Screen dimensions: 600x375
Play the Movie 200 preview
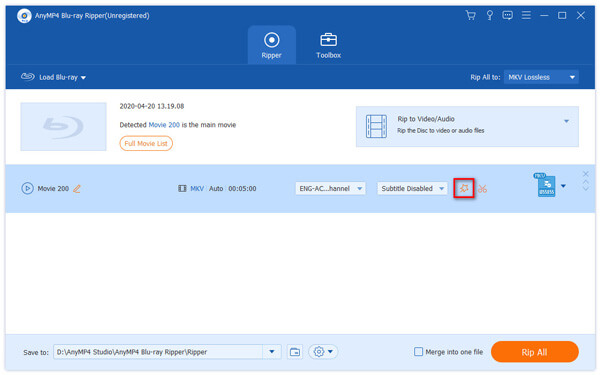pos(27,188)
